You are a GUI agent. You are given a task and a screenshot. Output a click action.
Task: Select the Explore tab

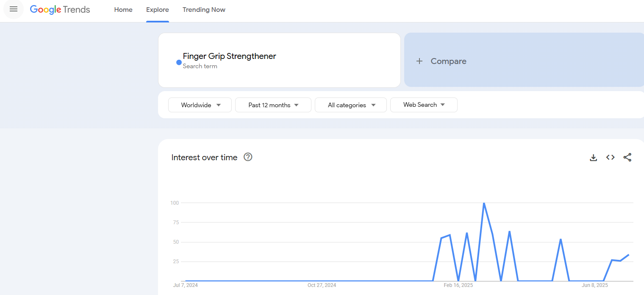(x=158, y=10)
